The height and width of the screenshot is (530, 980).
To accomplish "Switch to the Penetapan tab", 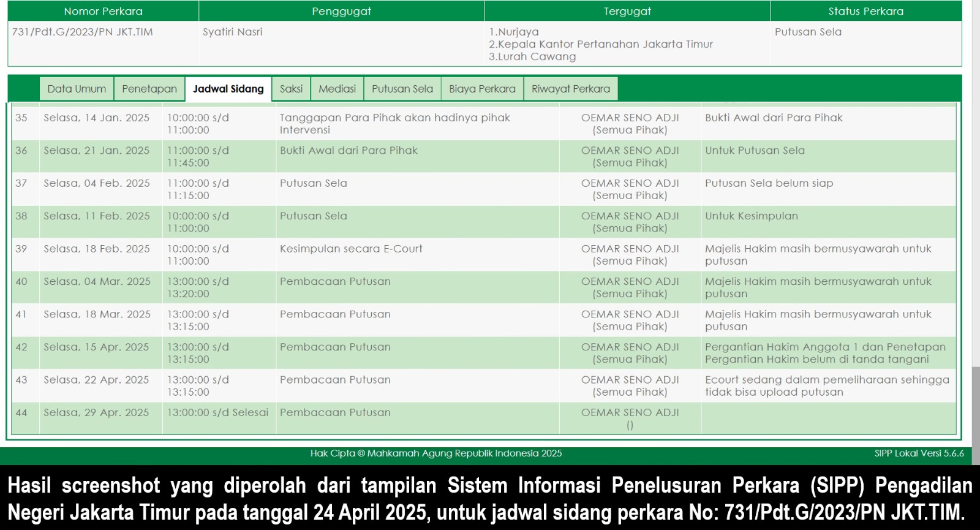I will pyautogui.click(x=149, y=89).
